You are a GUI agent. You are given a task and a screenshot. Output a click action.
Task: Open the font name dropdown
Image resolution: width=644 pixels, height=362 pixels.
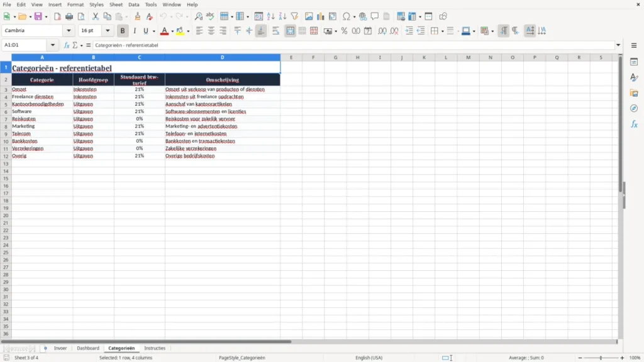tap(69, 30)
